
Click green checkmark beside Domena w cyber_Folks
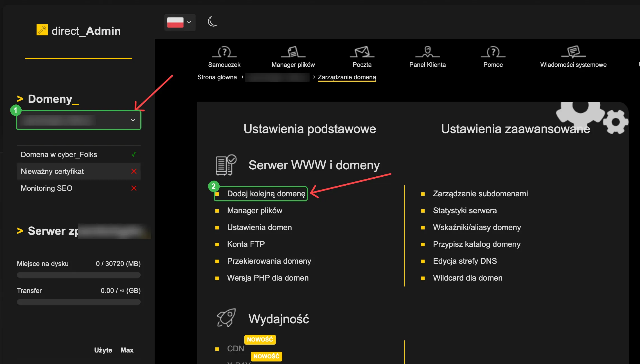coord(134,154)
